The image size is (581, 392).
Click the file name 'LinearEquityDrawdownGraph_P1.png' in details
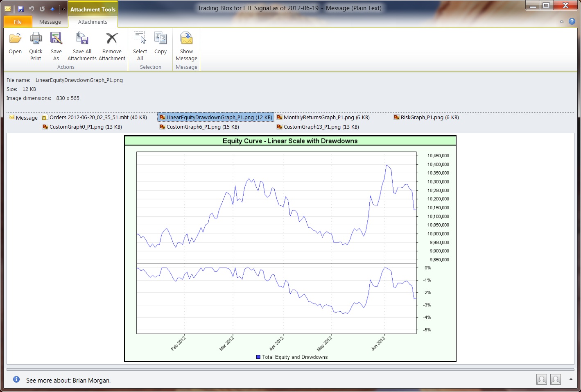(79, 80)
